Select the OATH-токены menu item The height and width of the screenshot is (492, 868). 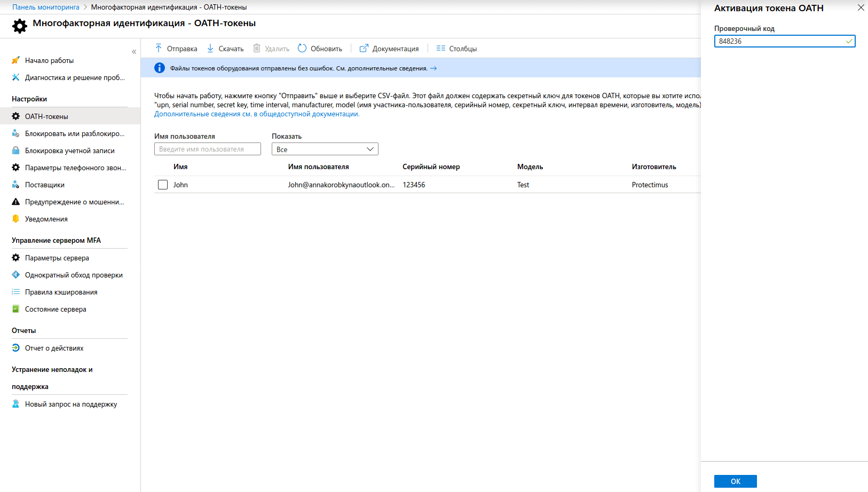[70, 116]
